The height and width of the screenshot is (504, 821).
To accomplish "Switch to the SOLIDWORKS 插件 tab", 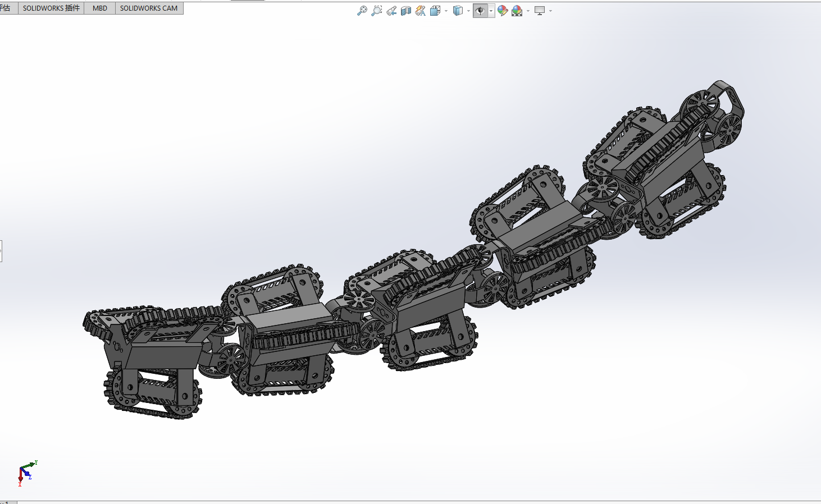I will tap(51, 8).
